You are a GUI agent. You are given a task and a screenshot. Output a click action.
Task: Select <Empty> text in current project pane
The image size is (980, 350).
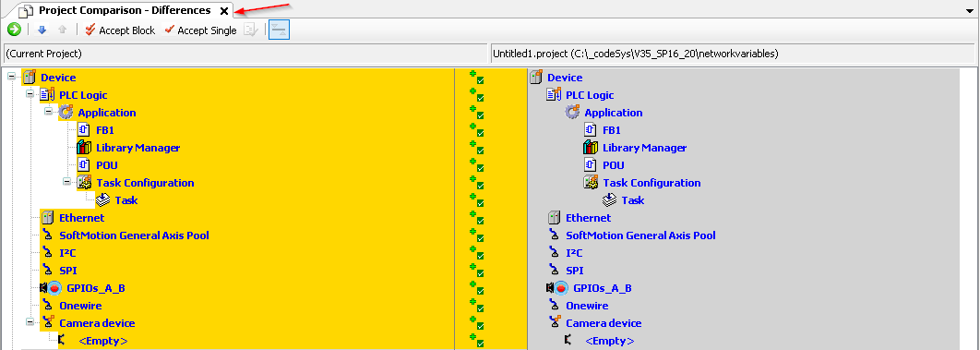click(x=103, y=342)
